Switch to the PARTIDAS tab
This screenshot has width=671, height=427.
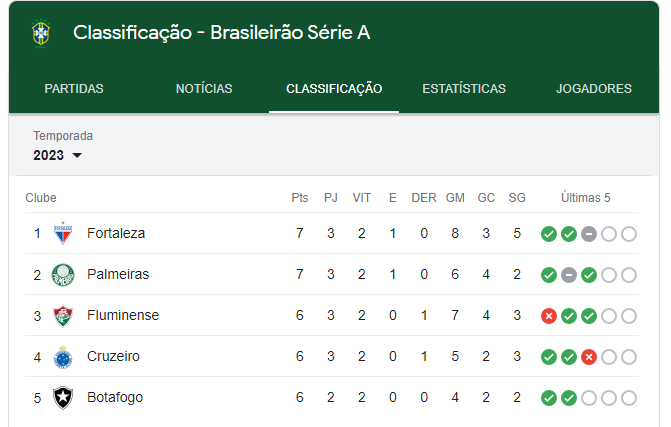(x=74, y=89)
